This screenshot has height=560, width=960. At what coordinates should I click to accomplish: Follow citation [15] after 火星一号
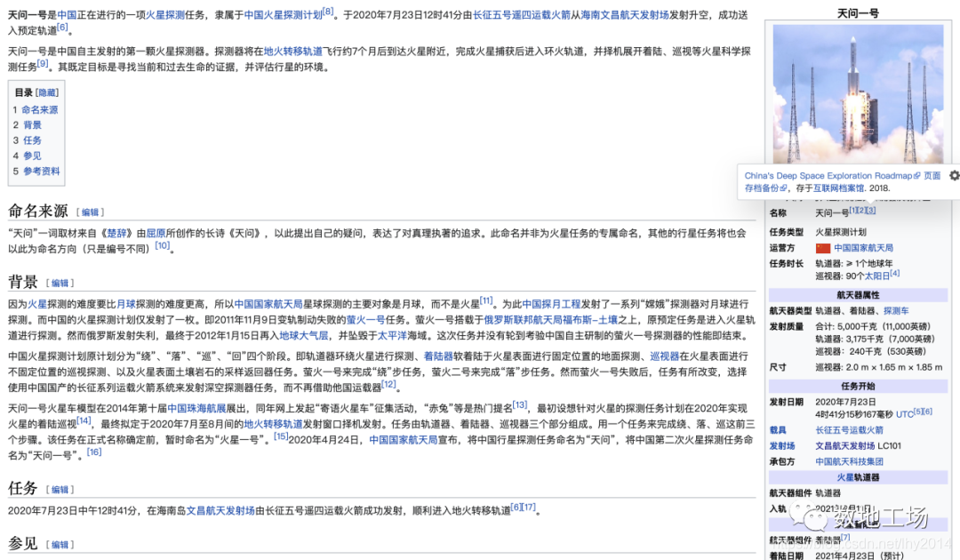pos(281,436)
